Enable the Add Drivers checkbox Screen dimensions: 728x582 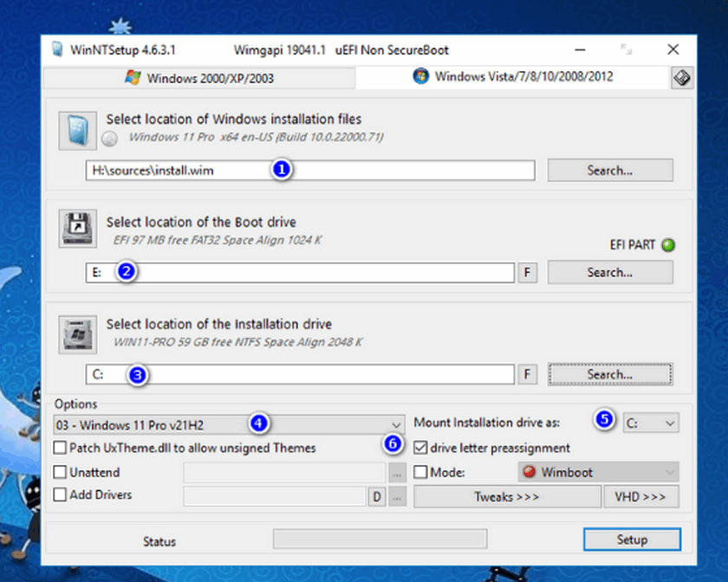[x=60, y=495]
